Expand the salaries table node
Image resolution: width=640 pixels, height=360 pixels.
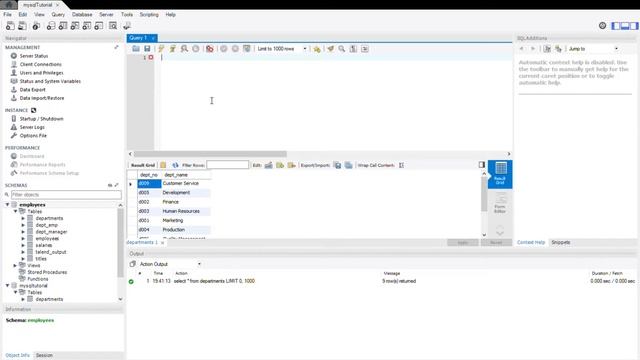click(23, 245)
